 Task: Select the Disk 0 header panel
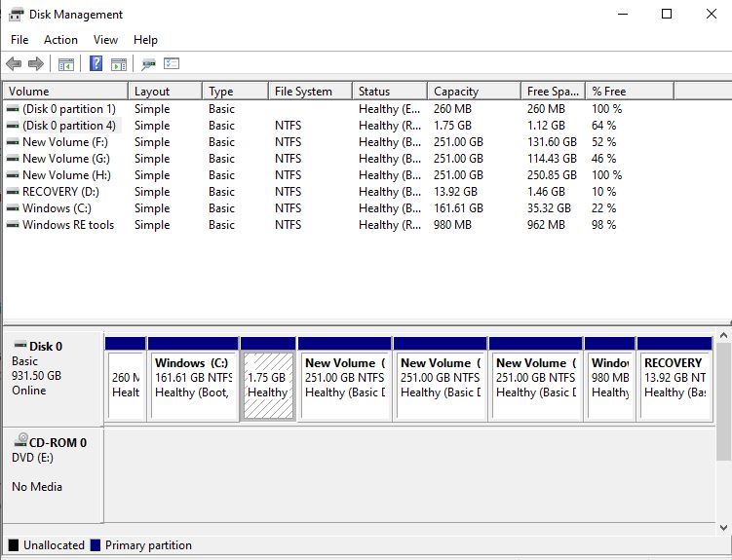click(53, 378)
